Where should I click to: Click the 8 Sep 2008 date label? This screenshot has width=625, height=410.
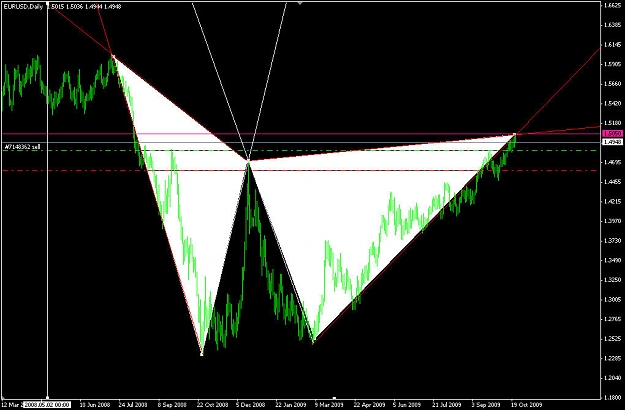[172, 405]
